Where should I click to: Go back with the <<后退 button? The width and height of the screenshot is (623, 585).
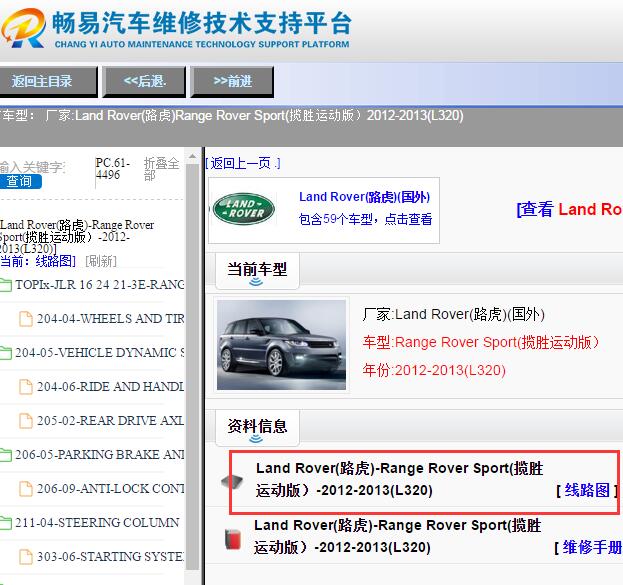pyautogui.click(x=144, y=81)
